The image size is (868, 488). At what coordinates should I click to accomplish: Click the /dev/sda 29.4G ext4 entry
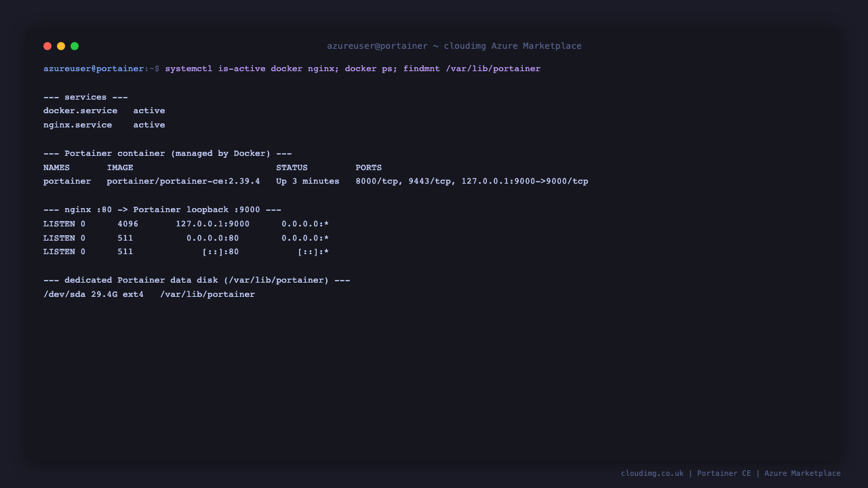[94, 295]
